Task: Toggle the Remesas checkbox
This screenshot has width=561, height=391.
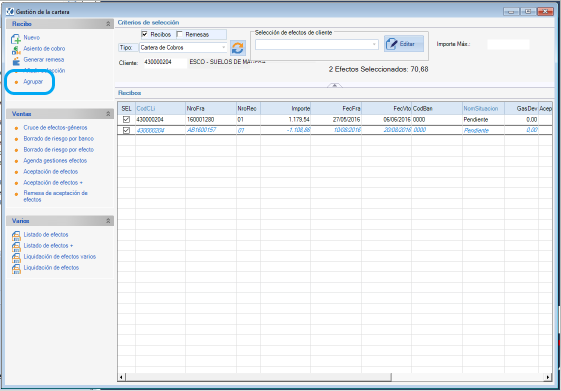Action: pos(180,34)
